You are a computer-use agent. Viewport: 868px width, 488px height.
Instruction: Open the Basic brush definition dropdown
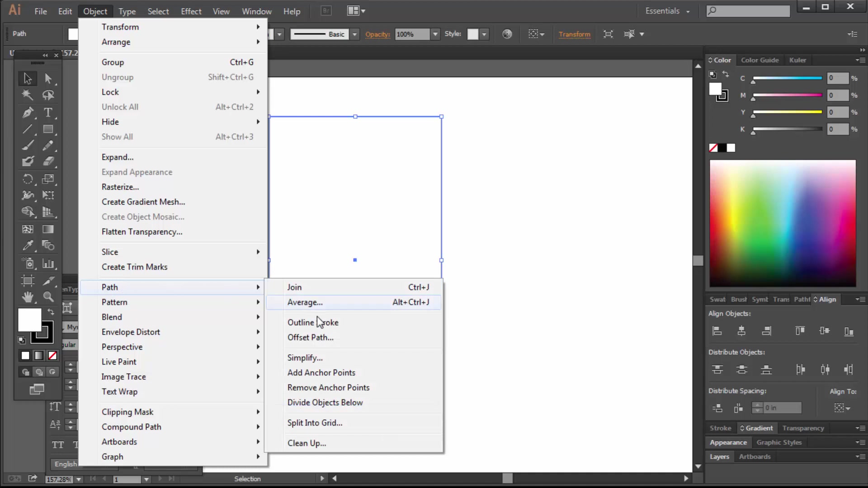click(x=354, y=34)
